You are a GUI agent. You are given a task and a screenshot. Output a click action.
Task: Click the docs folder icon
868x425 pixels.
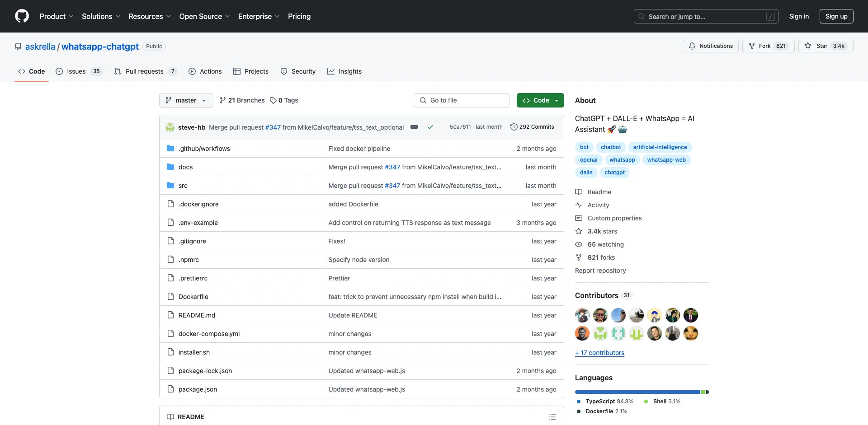coord(170,167)
